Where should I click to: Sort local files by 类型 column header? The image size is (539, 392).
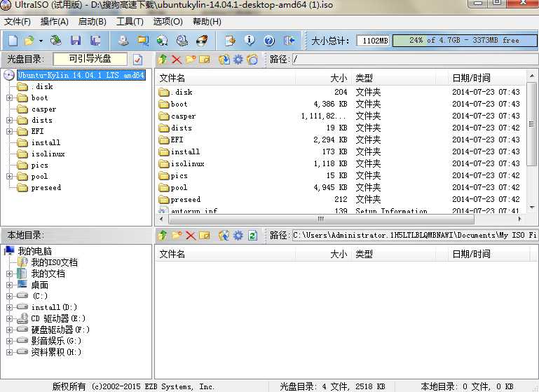tap(393, 254)
